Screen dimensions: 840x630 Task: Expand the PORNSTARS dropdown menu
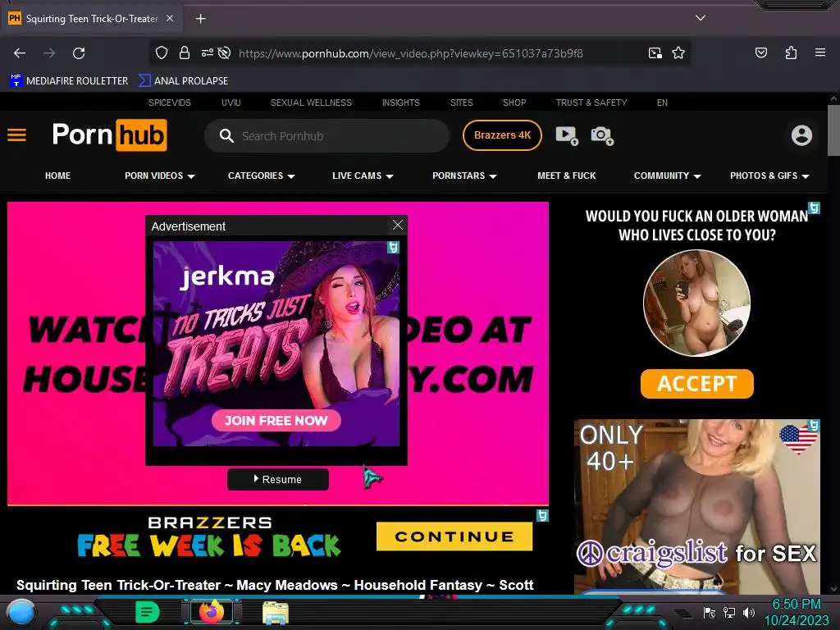tap(464, 176)
